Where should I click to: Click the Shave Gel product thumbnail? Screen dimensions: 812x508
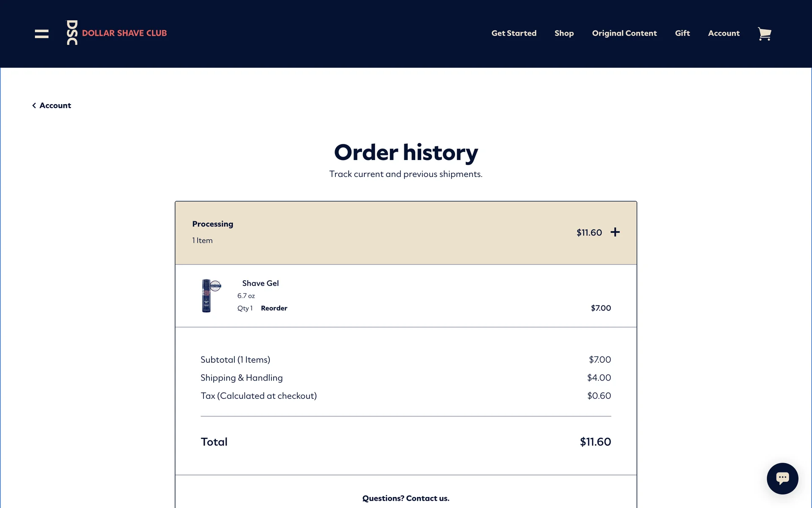click(x=210, y=295)
